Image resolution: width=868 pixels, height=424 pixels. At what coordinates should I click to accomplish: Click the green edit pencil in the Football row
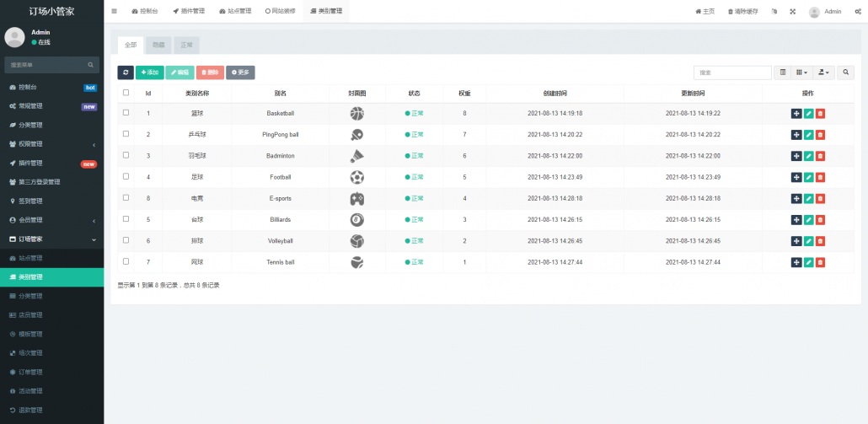808,177
